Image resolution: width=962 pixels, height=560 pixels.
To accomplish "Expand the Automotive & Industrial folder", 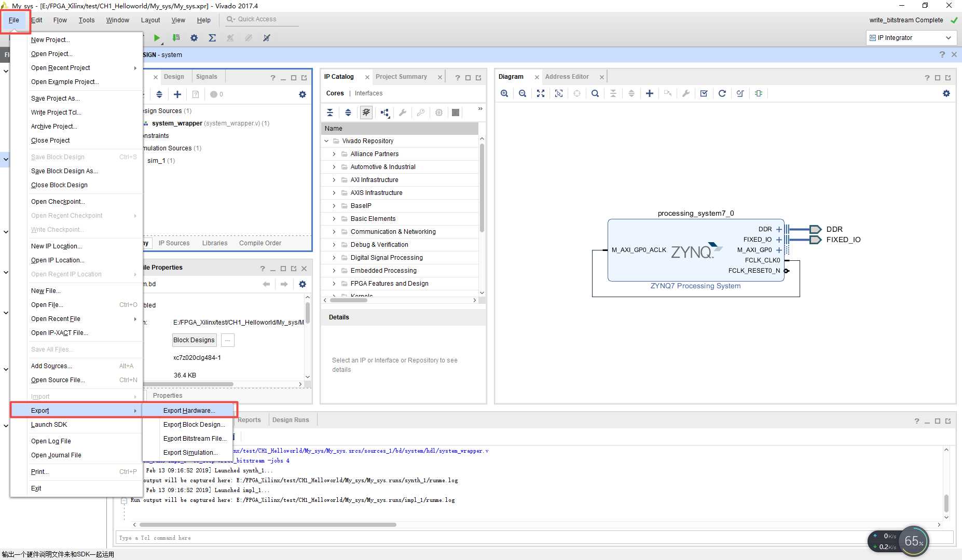I will (334, 167).
